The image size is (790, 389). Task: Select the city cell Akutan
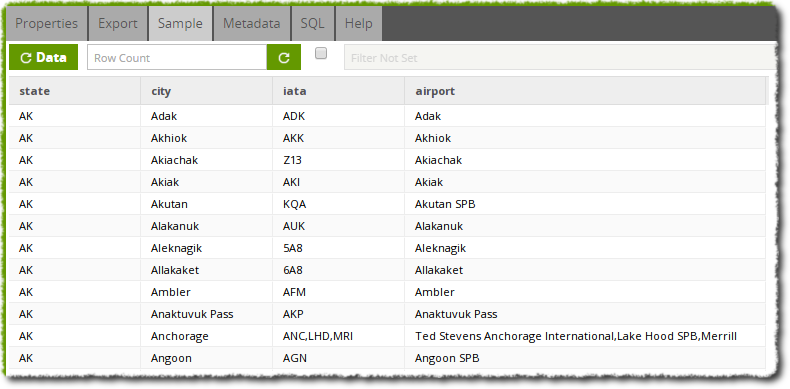[207, 204]
